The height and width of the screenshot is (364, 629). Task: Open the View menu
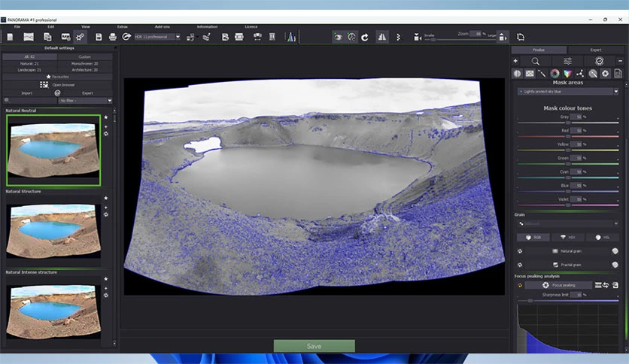(x=86, y=27)
